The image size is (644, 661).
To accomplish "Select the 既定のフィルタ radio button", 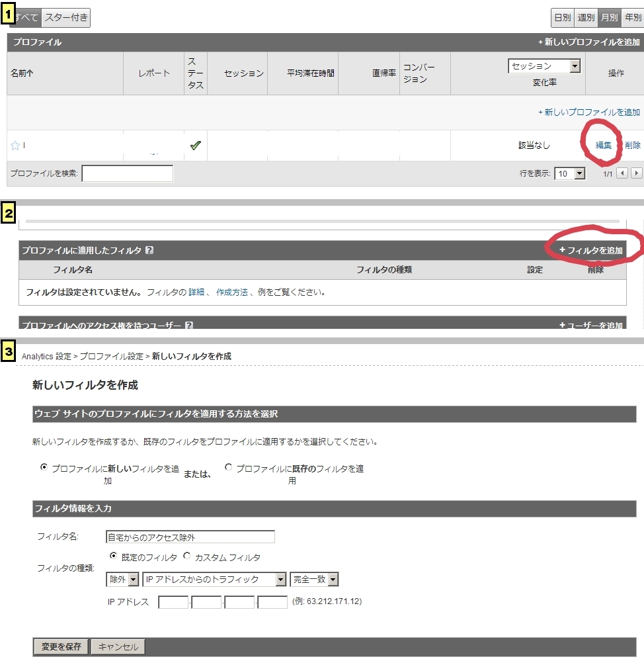I will [x=114, y=556].
